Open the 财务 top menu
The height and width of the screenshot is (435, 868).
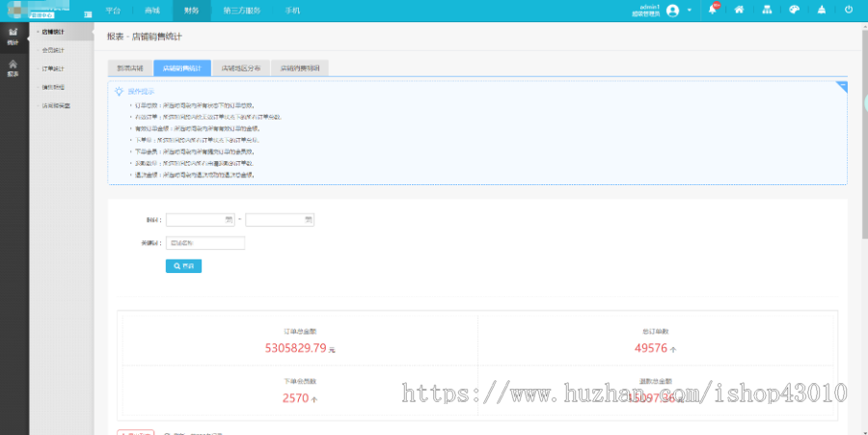(192, 11)
